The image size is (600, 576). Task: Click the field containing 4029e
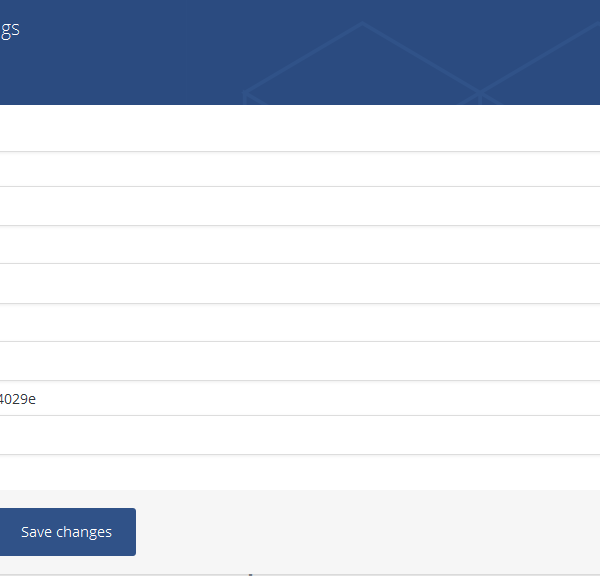[300, 398]
